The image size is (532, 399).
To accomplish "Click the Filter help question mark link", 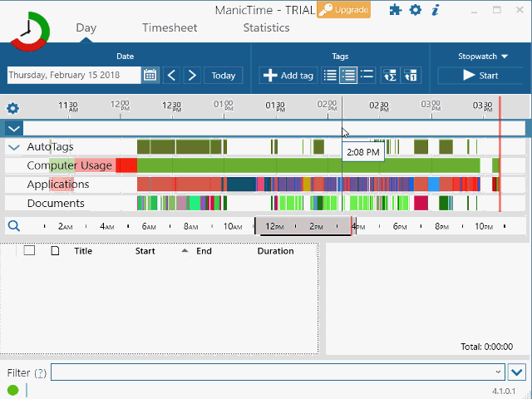I will [x=41, y=373].
